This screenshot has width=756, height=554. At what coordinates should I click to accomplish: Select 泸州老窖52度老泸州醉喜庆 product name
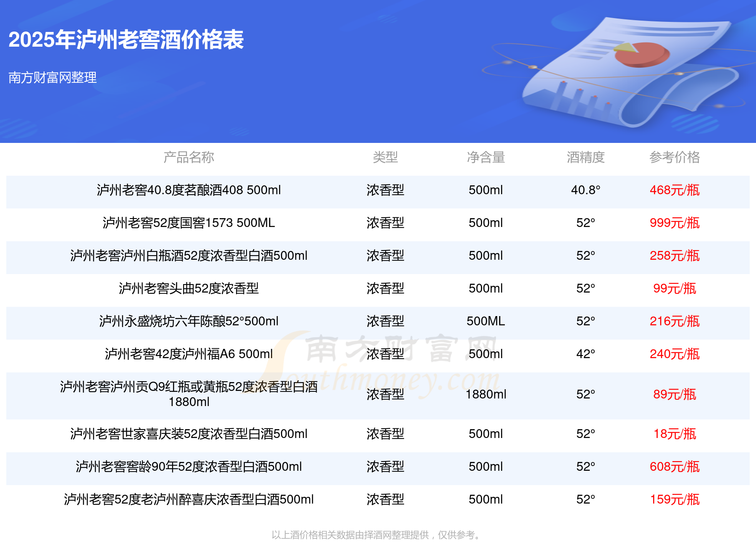189,499
